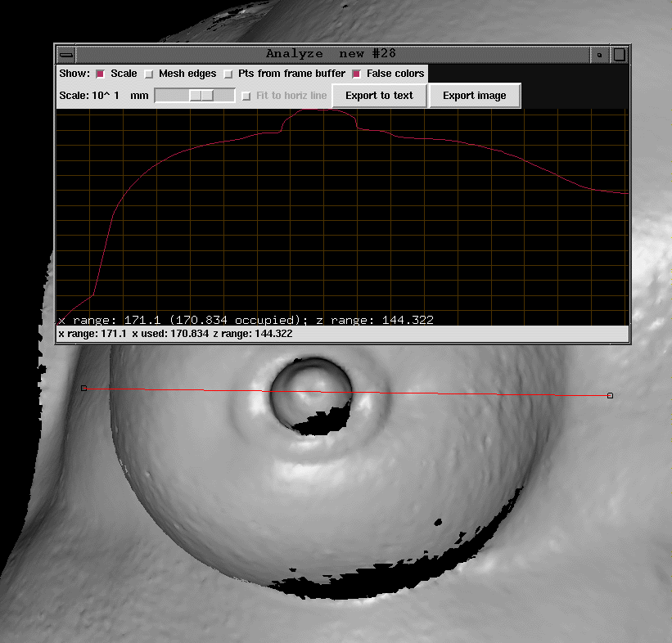Click the Export to text button
672x643 pixels.
tap(379, 96)
